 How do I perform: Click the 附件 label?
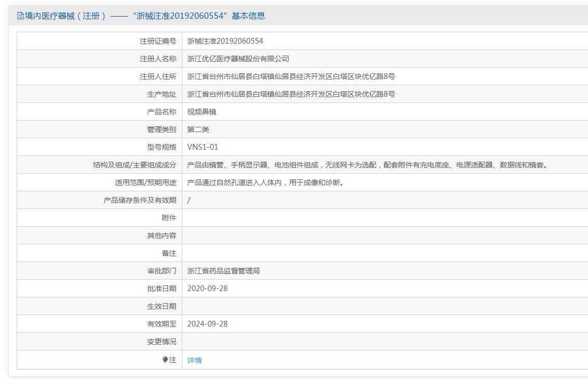(169, 218)
